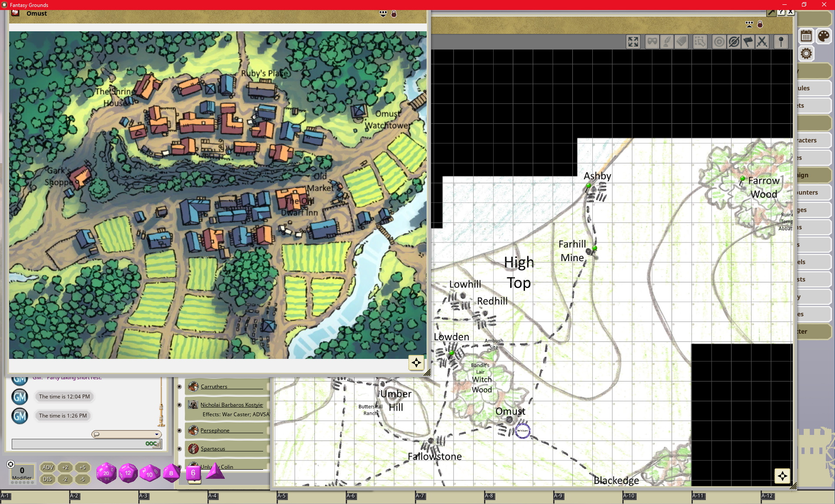835x504 pixels.
Task: Close the regional map window with X
Action: pos(791,12)
